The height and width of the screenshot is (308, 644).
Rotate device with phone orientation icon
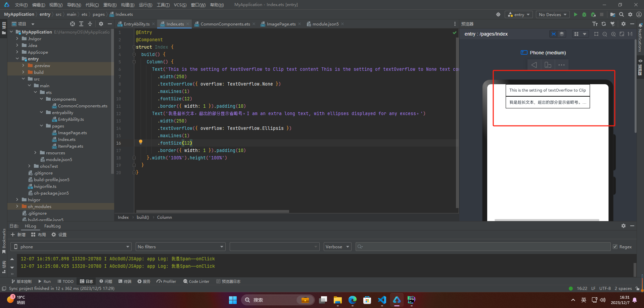[548, 65]
